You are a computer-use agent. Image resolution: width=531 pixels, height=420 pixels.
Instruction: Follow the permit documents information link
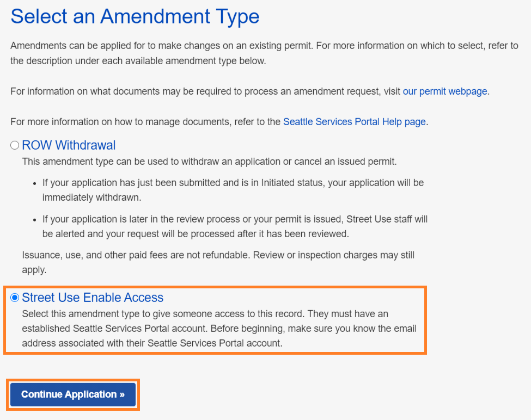[x=444, y=91]
